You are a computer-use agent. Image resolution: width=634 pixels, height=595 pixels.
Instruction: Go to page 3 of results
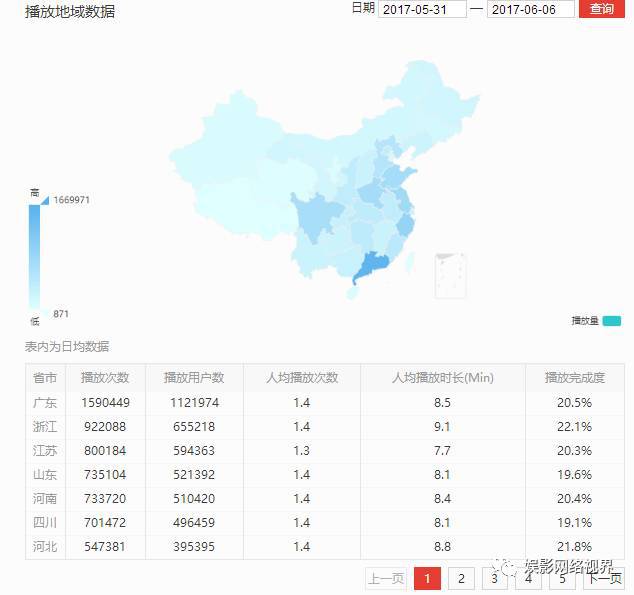click(495, 579)
